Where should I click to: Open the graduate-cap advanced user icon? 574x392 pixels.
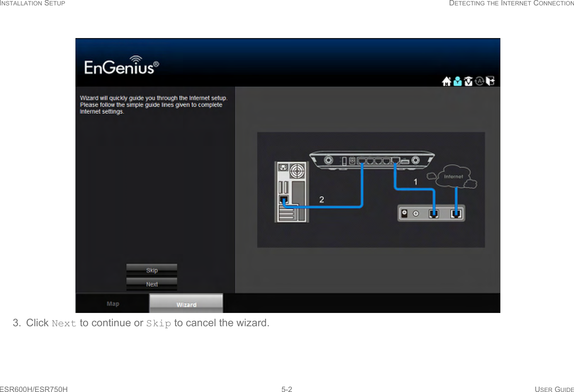pos(468,82)
